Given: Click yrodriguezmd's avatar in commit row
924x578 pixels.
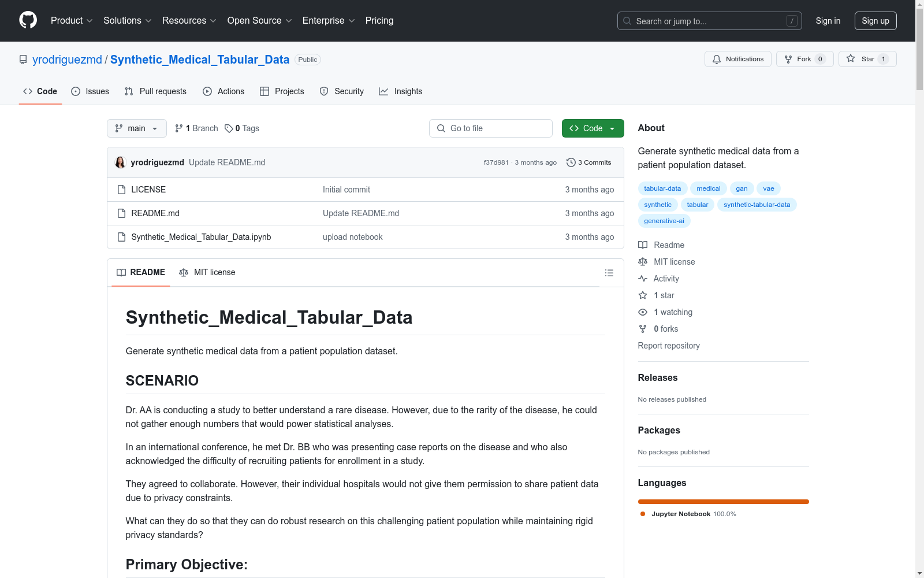Looking at the screenshot, I should coord(120,162).
